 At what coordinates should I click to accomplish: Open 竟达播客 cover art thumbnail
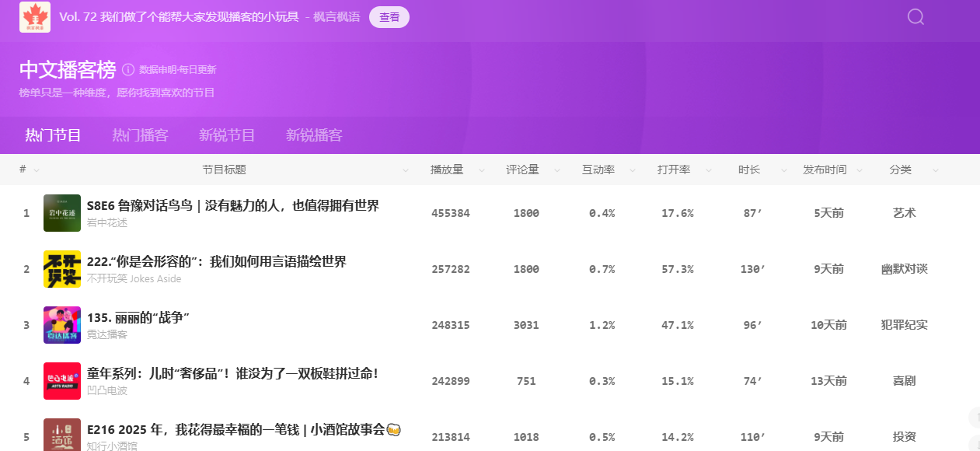tap(62, 325)
